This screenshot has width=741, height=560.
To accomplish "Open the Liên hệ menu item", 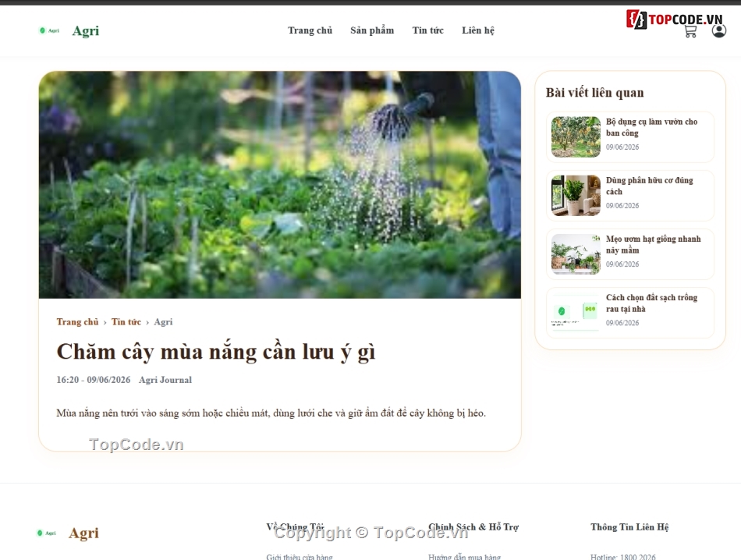I will (478, 30).
